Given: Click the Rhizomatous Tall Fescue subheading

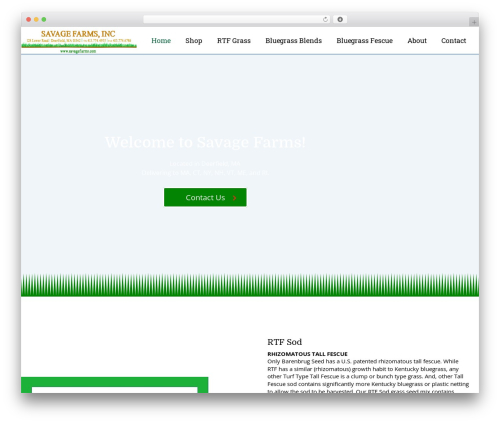Looking at the screenshot, I should 307,354.
